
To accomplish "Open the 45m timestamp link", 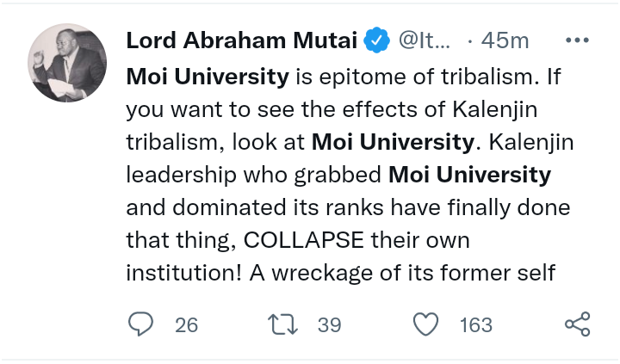I will click(505, 40).
